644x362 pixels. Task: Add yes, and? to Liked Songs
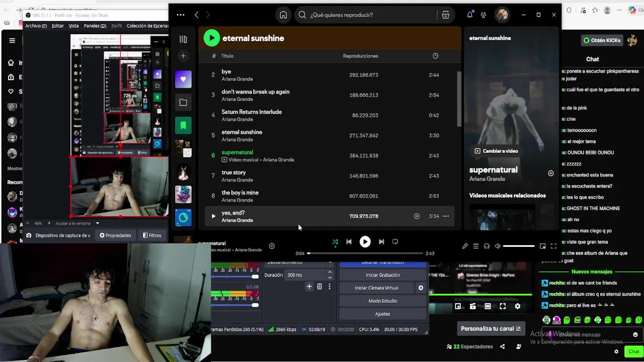click(417, 216)
